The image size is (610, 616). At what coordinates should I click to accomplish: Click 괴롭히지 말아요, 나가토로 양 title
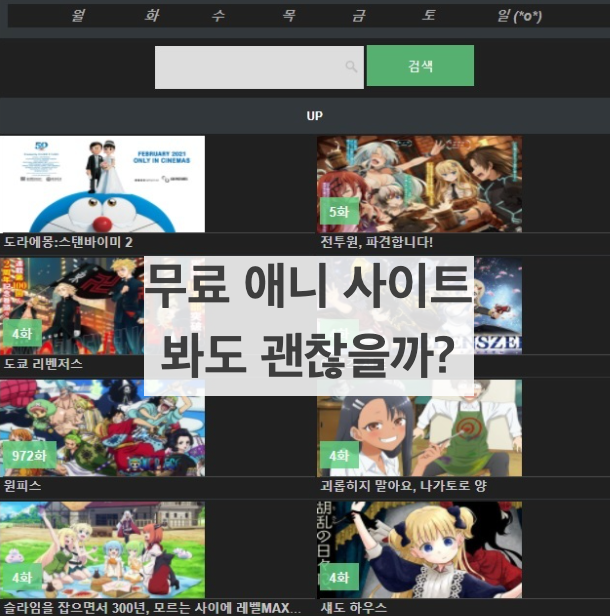pos(403,486)
